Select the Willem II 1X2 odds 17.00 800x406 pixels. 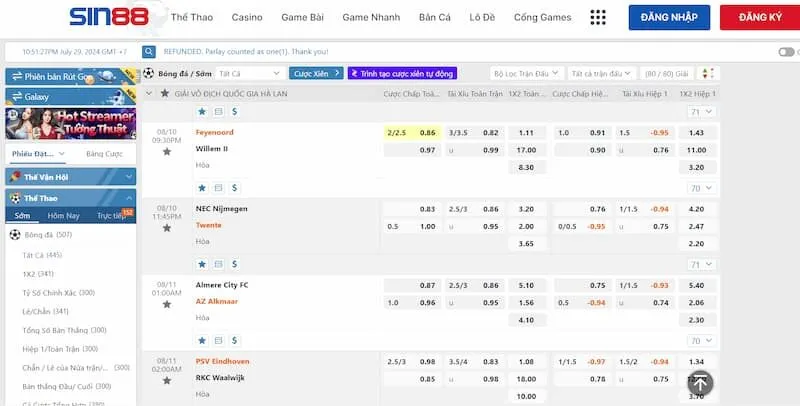click(x=527, y=150)
